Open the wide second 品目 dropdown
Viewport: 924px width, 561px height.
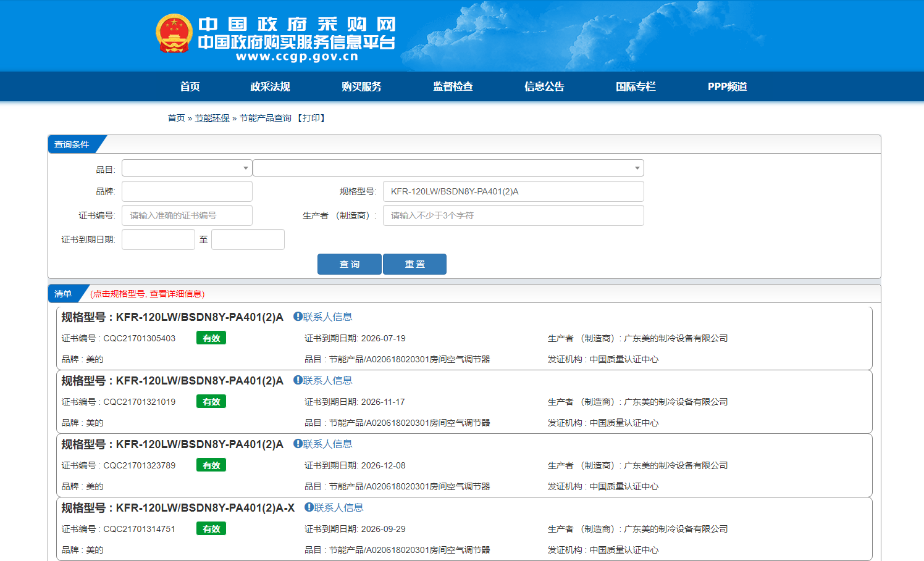[448, 168]
